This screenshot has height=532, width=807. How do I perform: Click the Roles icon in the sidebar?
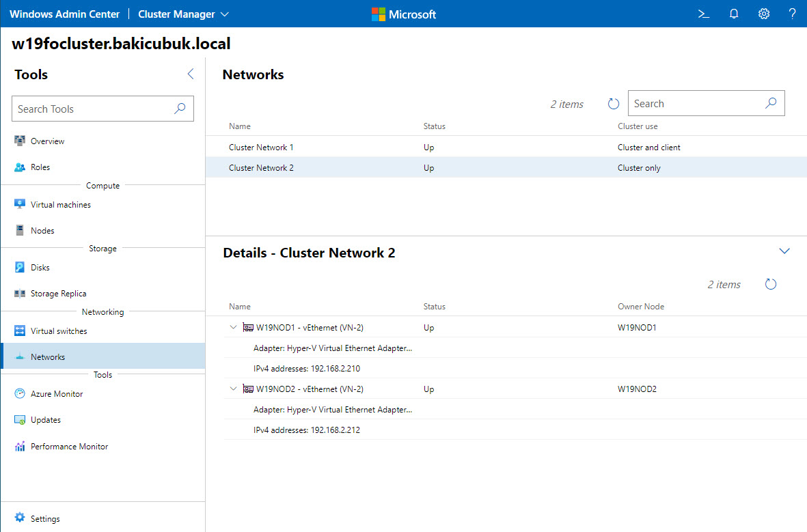[20, 167]
